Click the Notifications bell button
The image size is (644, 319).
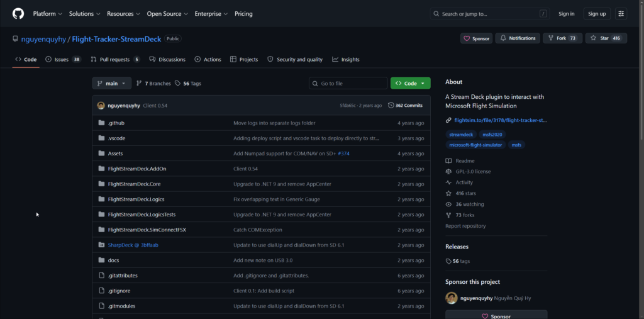coord(518,38)
